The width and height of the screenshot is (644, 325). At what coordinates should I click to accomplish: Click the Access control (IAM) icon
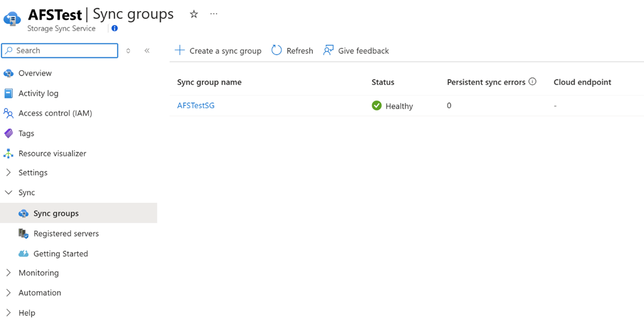click(9, 113)
